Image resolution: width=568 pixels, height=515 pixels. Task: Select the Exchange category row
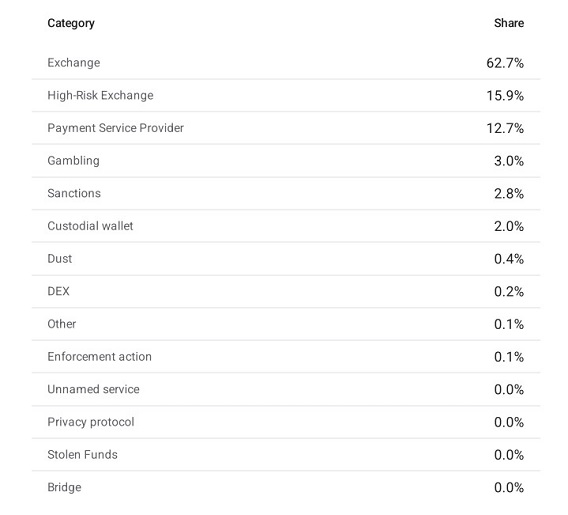click(x=286, y=63)
